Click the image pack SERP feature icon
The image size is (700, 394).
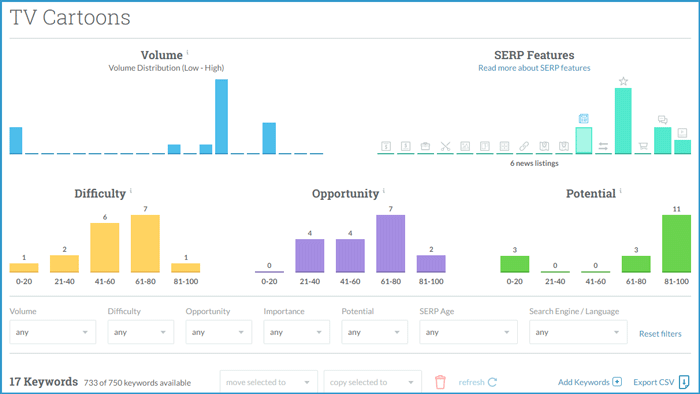(x=465, y=146)
